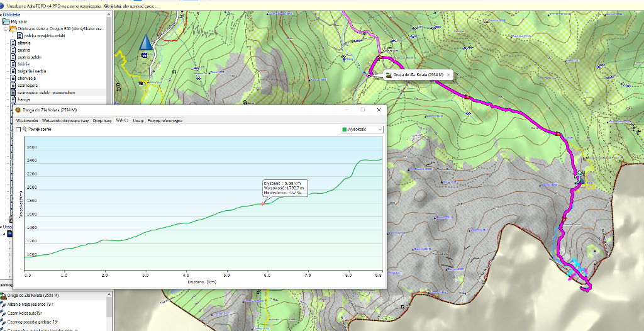Open the Wysokość graph type dropdown
This screenshot has height=331, width=644.
362,129
